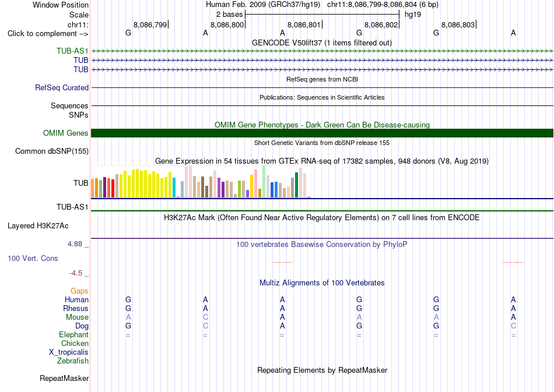Screen dimensions: 554x392
Task: Open the 100 Vert. Cons track label
Action: 33,258
